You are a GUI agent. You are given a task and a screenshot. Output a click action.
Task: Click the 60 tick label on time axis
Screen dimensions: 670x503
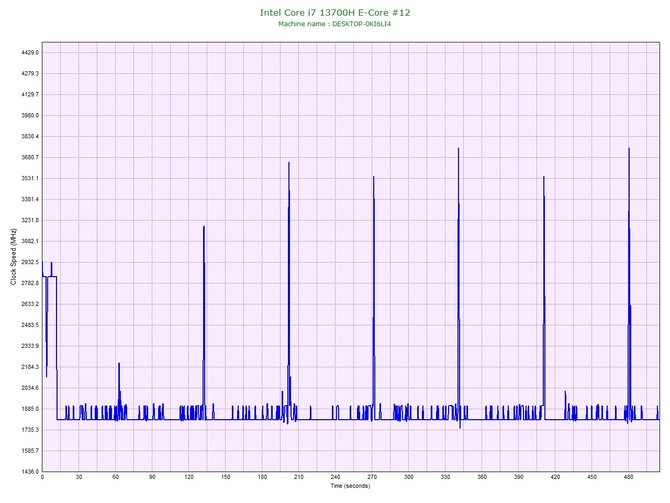coord(115,477)
